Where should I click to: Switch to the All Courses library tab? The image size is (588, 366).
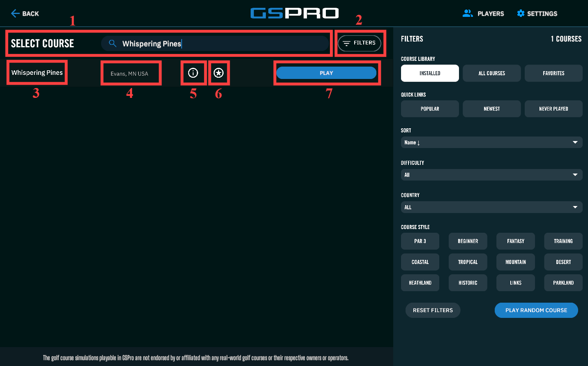click(491, 73)
